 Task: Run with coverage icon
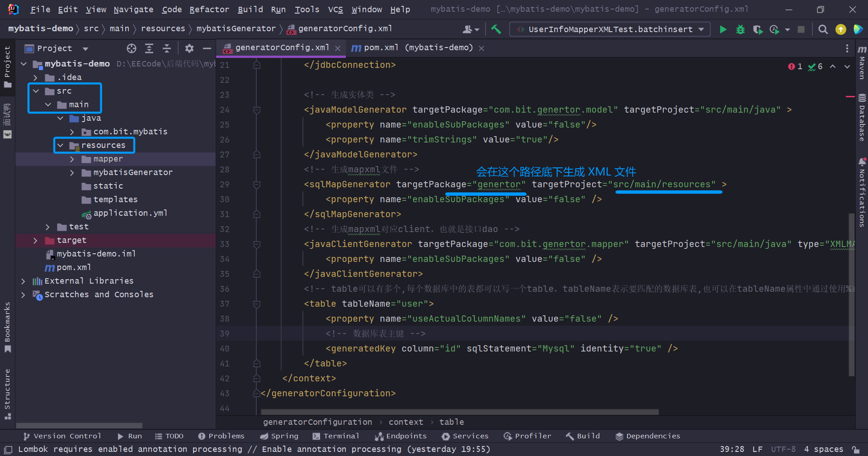(x=758, y=29)
